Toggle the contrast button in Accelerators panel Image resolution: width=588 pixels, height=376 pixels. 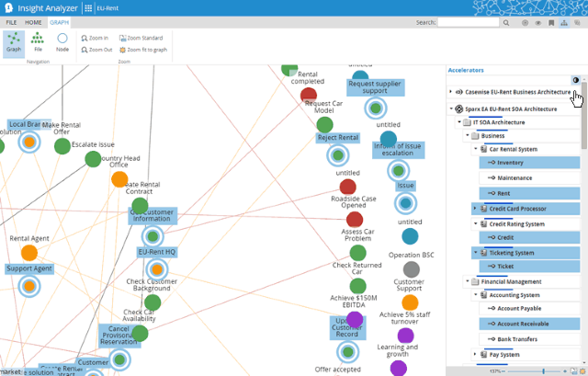(575, 81)
